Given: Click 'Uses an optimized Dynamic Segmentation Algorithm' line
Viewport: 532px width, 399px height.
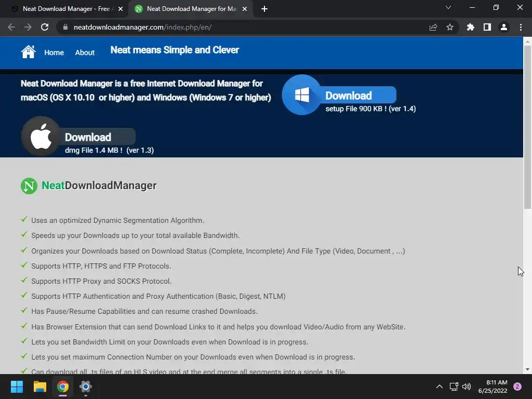Looking at the screenshot, I should pos(118,220).
